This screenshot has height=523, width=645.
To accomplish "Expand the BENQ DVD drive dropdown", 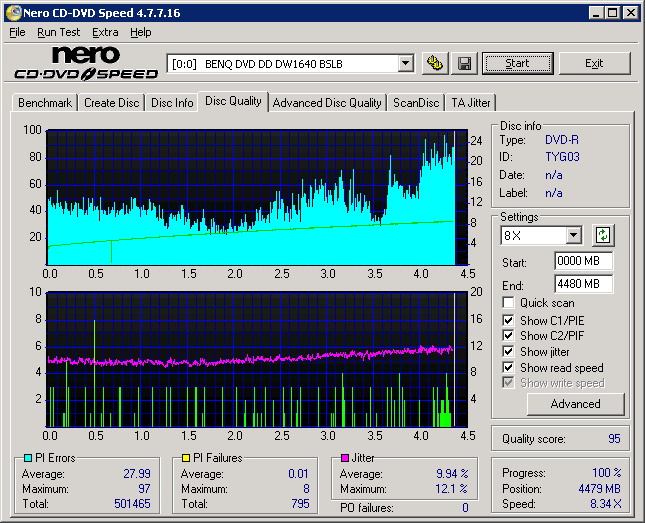I will click(405, 64).
